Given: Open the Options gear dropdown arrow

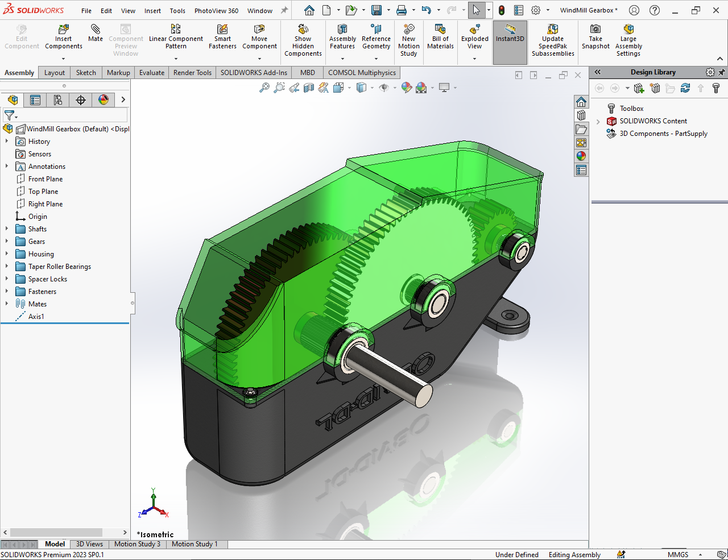Looking at the screenshot, I should [x=548, y=10].
